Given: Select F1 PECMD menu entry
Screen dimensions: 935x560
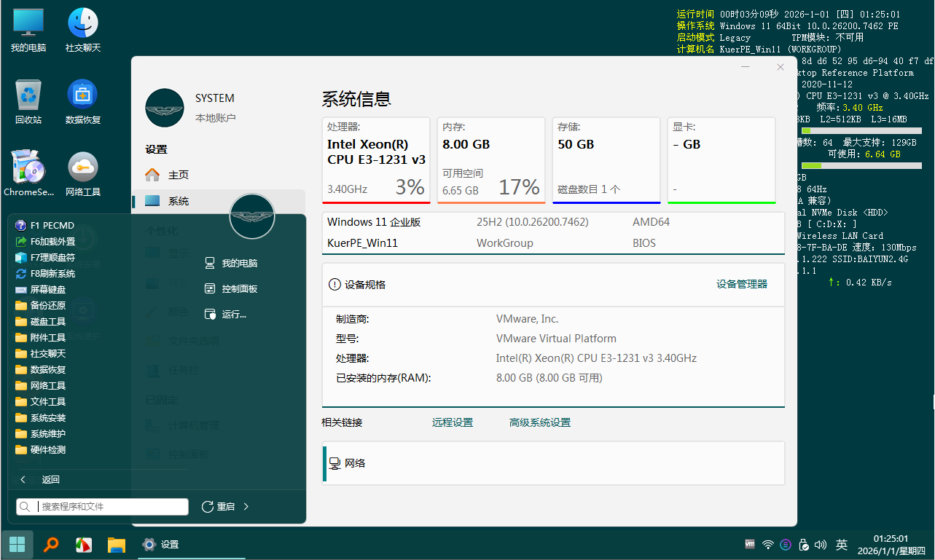Looking at the screenshot, I should [52, 226].
